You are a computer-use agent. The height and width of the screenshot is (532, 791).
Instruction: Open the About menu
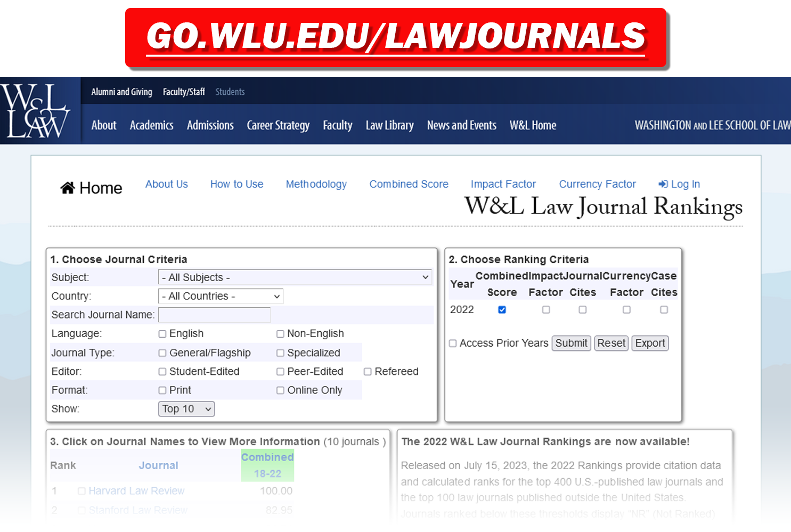click(x=104, y=125)
